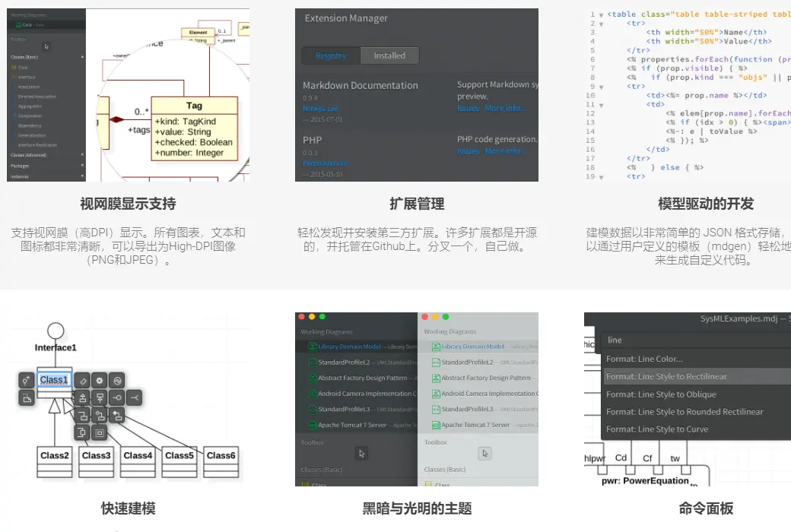Click Apache Tomcat 7 Server icon in light theme
The image size is (791, 532).
point(437,425)
